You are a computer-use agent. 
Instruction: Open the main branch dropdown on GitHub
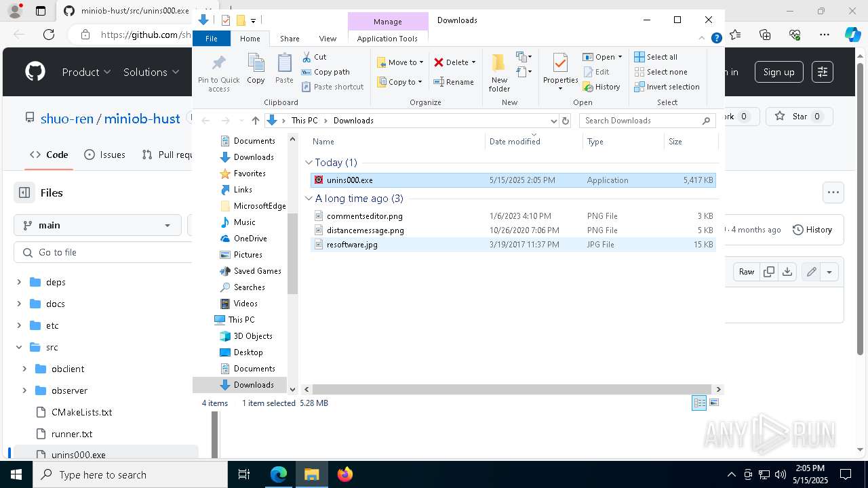(97, 225)
